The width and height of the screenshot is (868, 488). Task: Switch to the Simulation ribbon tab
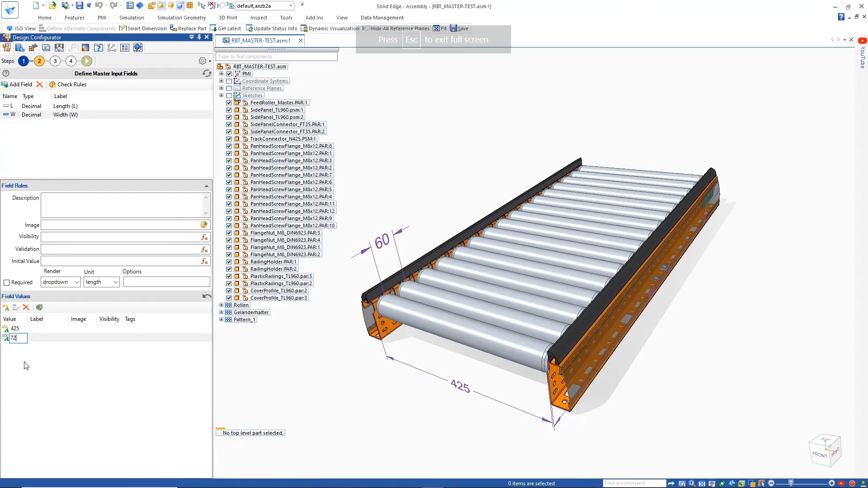pyautogui.click(x=131, y=18)
